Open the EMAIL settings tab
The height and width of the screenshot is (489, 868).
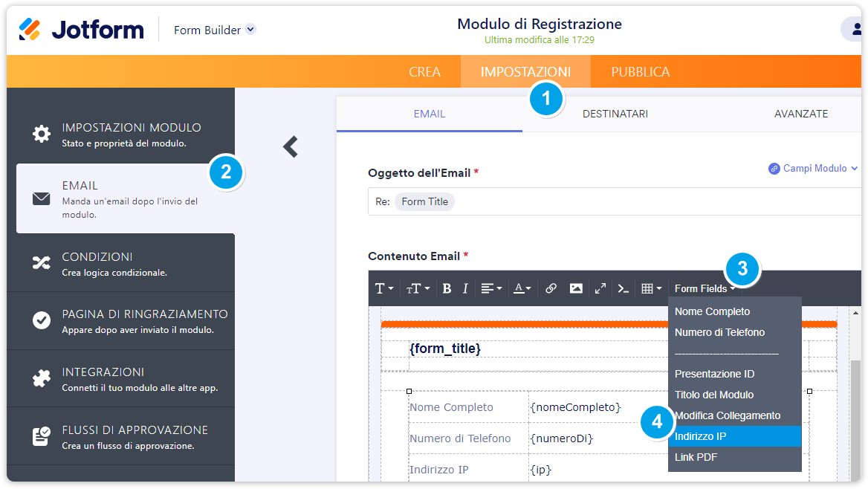(429, 114)
